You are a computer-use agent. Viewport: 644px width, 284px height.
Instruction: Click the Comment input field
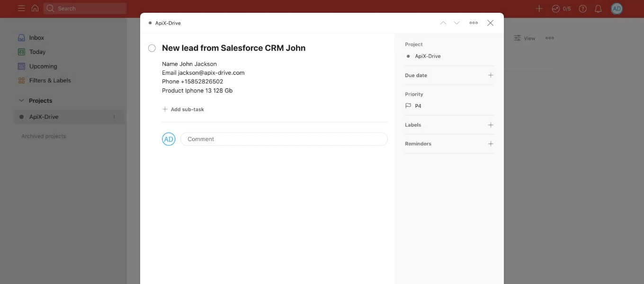point(283,139)
